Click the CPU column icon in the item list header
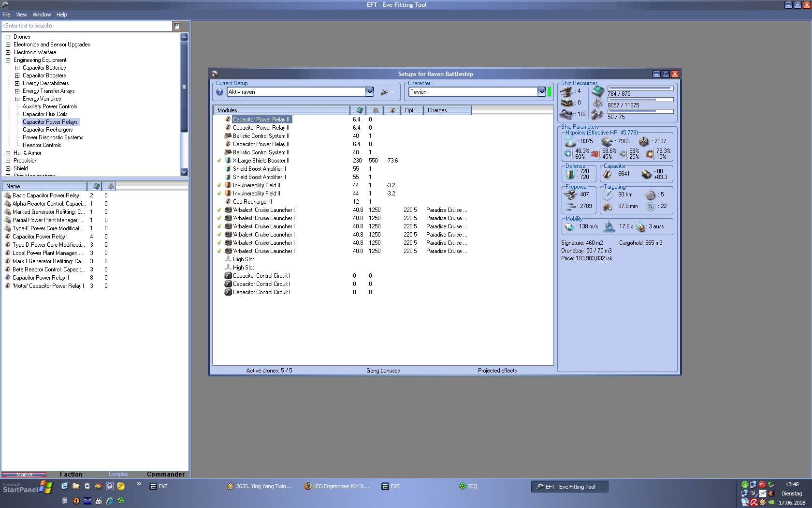Image resolution: width=812 pixels, height=508 pixels. click(96, 186)
